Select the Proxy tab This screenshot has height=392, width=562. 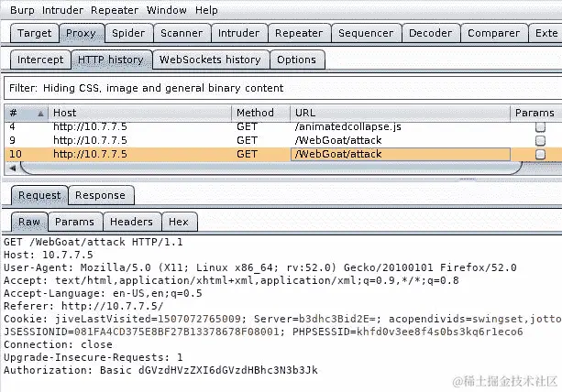[x=82, y=33]
